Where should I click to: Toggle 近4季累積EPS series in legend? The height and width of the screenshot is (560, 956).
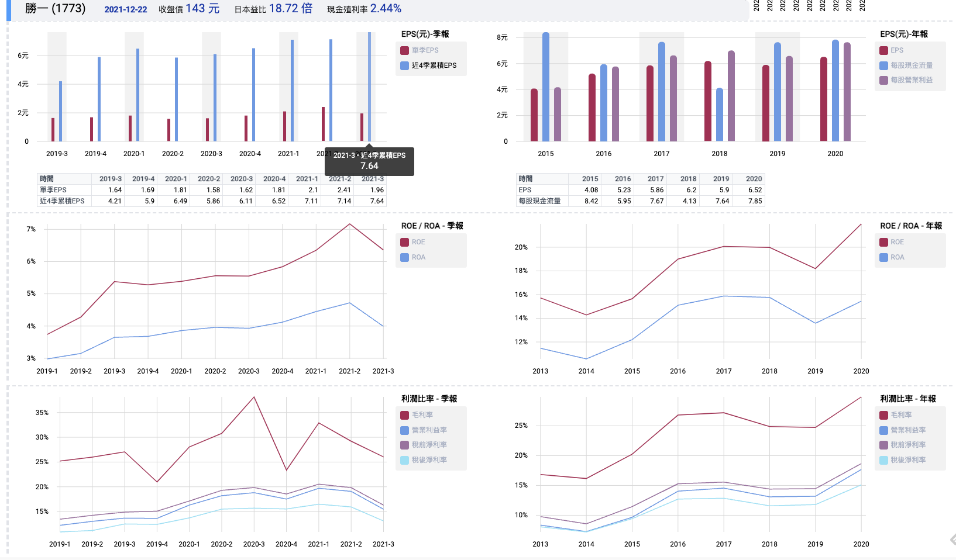(x=428, y=65)
